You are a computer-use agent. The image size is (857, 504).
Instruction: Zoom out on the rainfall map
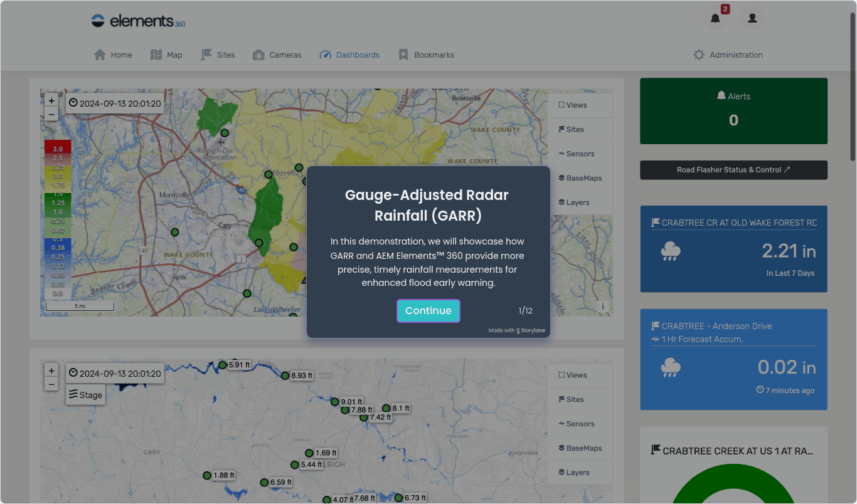[51, 114]
